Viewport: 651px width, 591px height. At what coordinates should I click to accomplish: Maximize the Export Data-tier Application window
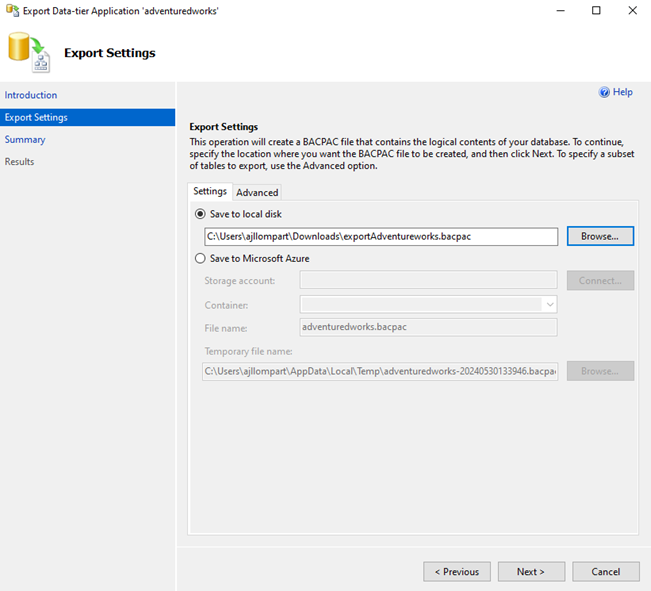click(596, 10)
